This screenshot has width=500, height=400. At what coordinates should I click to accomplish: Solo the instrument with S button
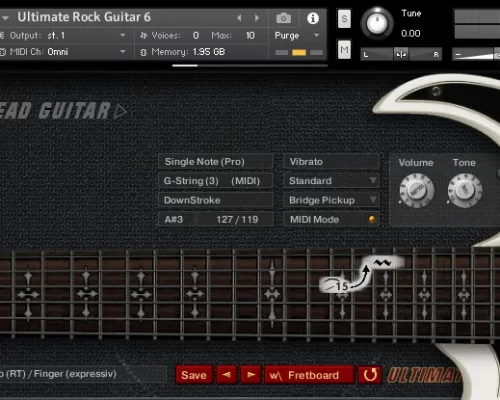point(344,19)
